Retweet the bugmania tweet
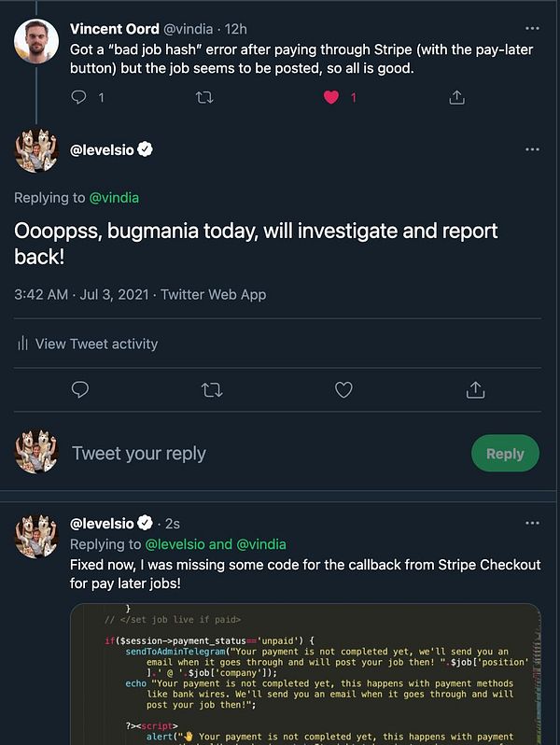The width and height of the screenshot is (560, 745). pyautogui.click(x=212, y=389)
